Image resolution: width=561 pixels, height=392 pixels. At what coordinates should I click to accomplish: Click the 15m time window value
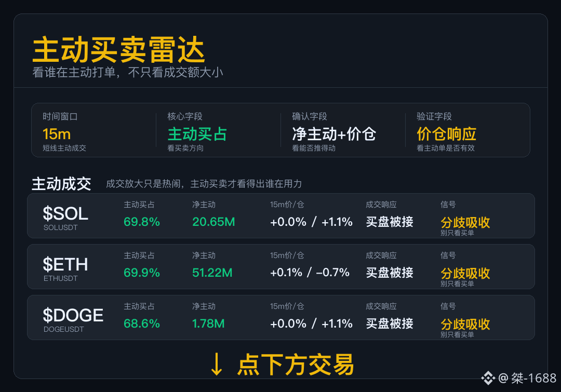57,134
